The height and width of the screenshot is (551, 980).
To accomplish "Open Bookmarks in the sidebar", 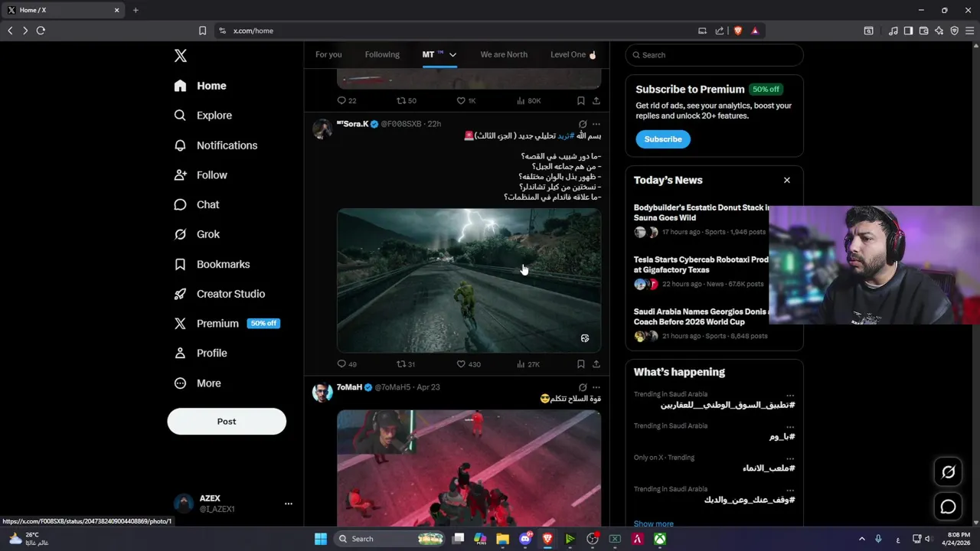I will coord(212,264).
